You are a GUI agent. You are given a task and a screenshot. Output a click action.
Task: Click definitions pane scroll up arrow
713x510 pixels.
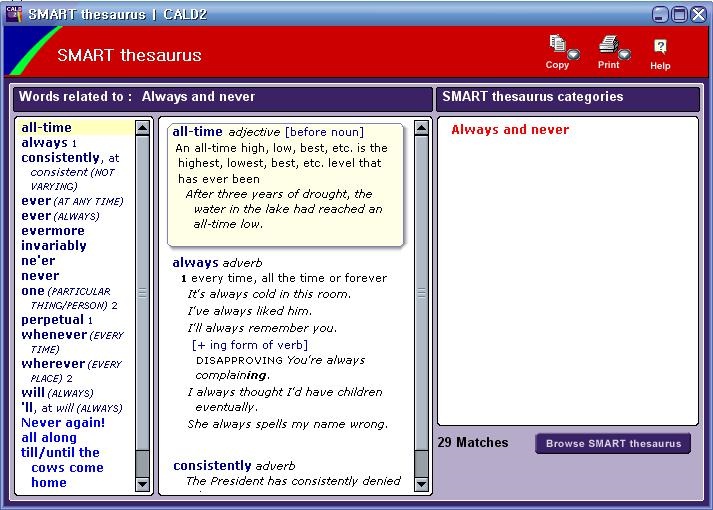[x=421, y=128]
